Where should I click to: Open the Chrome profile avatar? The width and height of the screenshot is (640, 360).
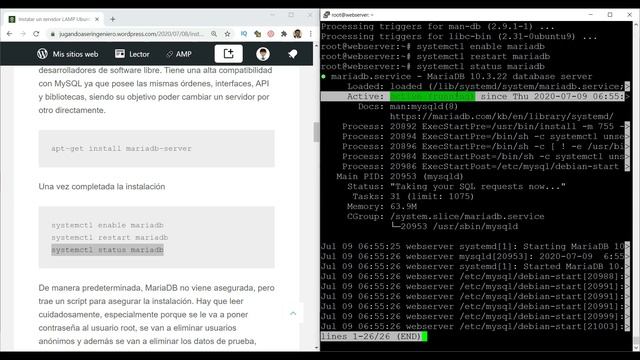pyautogui.click(x=298, y=34)
